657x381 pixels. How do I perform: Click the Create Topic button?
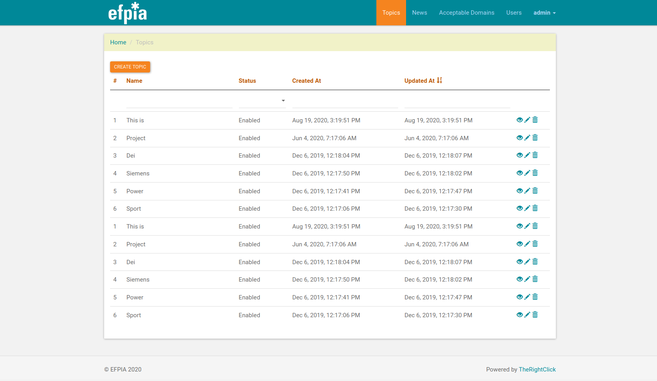[130, 67]
